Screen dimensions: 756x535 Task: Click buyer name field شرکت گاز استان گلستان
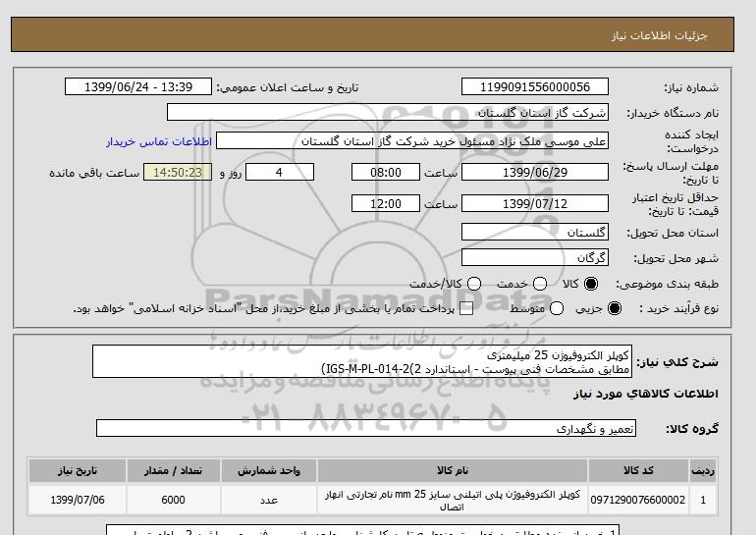click(388, 112)
